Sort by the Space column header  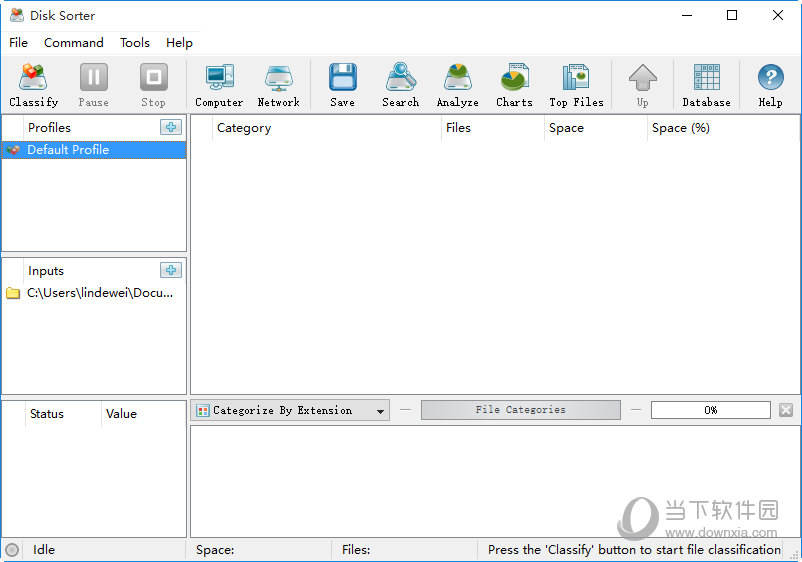point(566,128)
